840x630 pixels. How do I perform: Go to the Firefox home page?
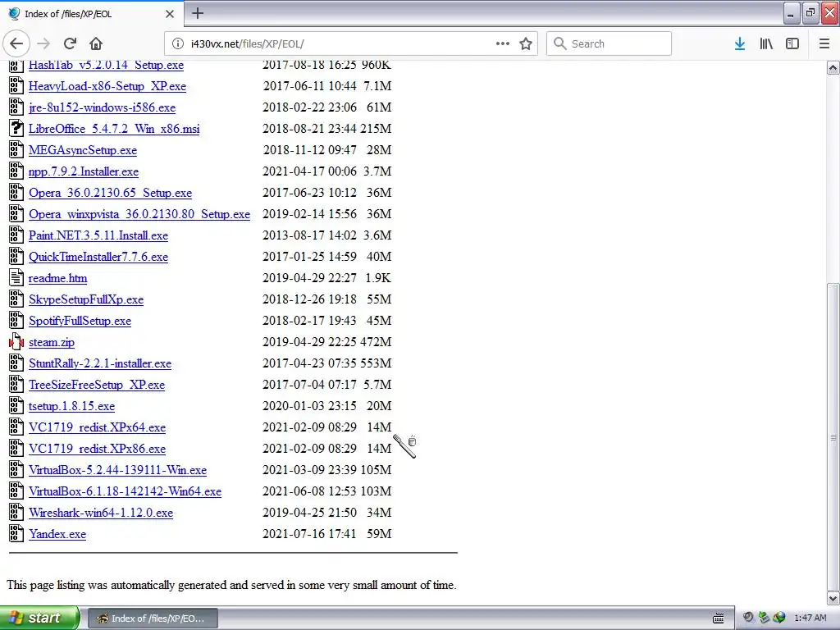pos(96,43)
